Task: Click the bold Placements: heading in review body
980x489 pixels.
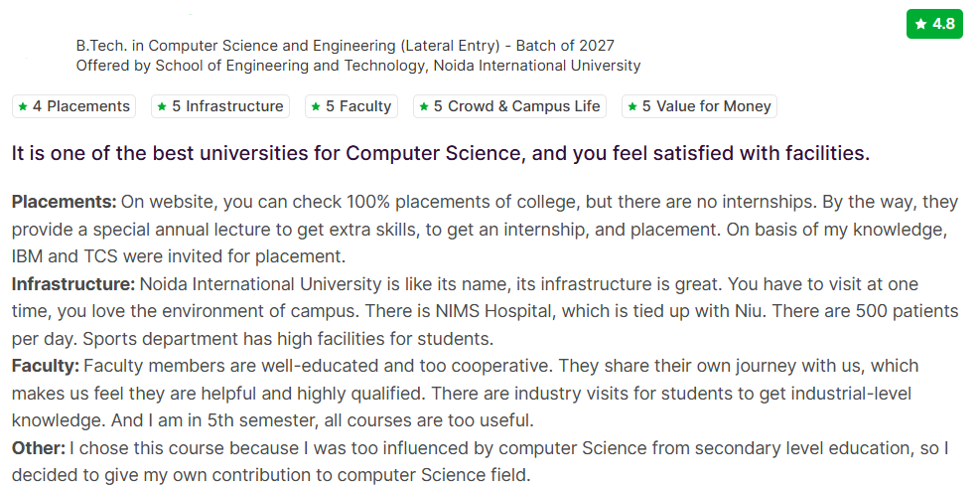Action: click(x=65, y=202)
